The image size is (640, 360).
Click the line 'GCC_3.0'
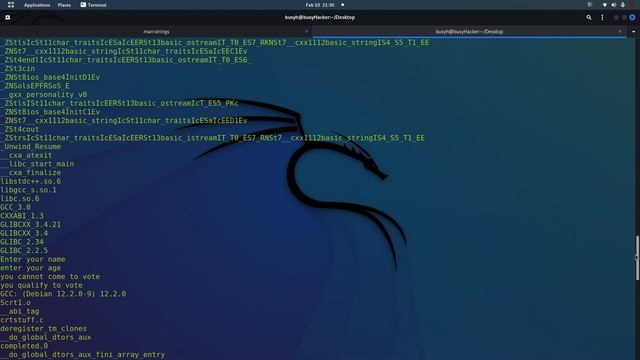coord(15,207)
